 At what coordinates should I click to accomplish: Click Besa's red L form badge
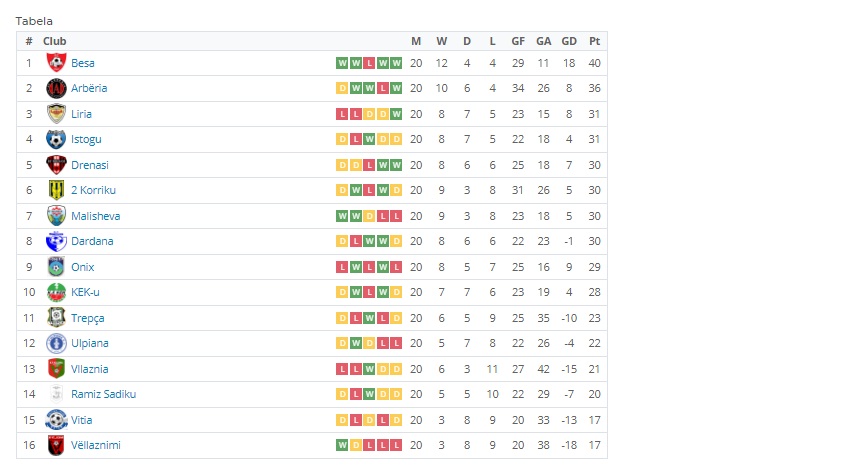pos(369,63)
